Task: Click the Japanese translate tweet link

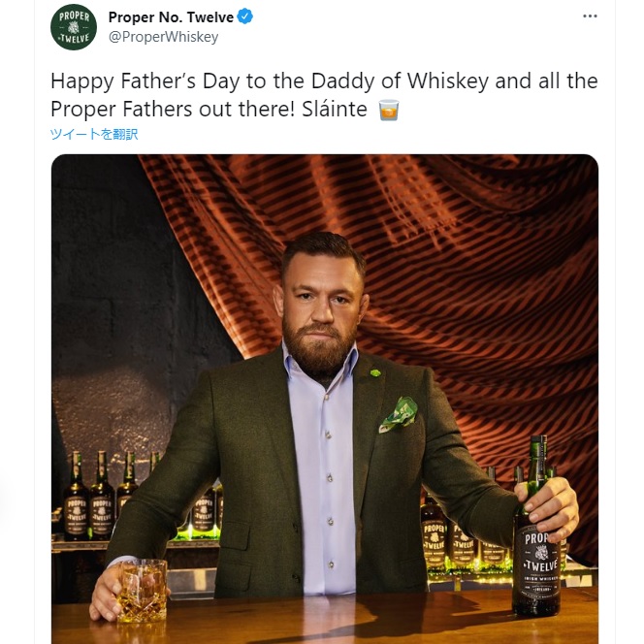Action: (94, 134)
